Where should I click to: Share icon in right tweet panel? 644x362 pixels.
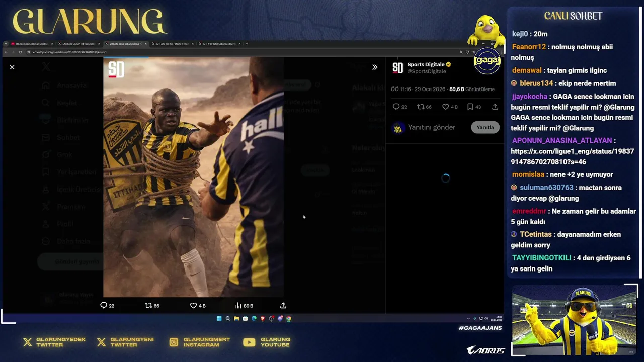(x=495, y=107)
